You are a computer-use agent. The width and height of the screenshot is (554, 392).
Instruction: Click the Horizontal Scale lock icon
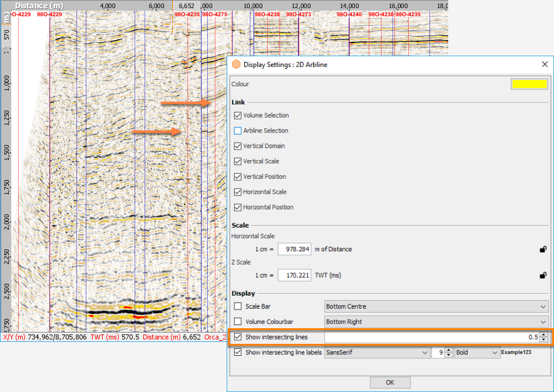543,249
